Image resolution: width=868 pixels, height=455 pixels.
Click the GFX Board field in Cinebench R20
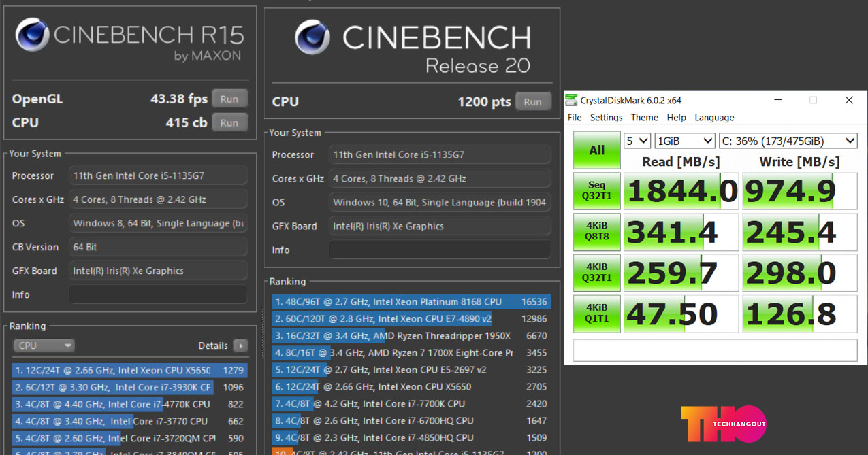440,226
